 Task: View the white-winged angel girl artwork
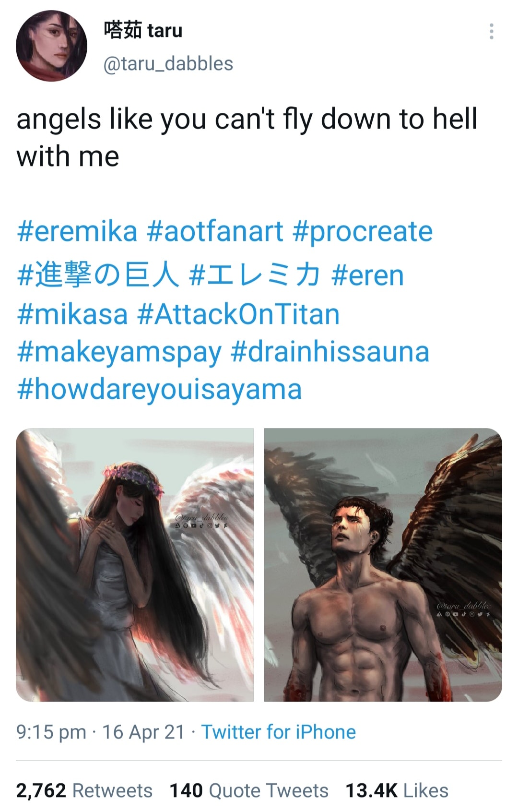click(x=135, y=565)
